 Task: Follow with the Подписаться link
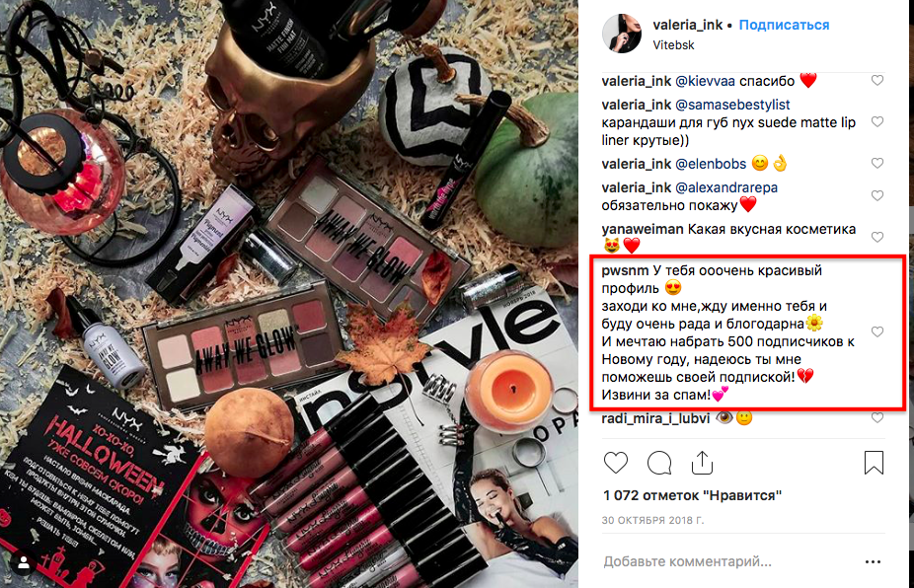784,25
